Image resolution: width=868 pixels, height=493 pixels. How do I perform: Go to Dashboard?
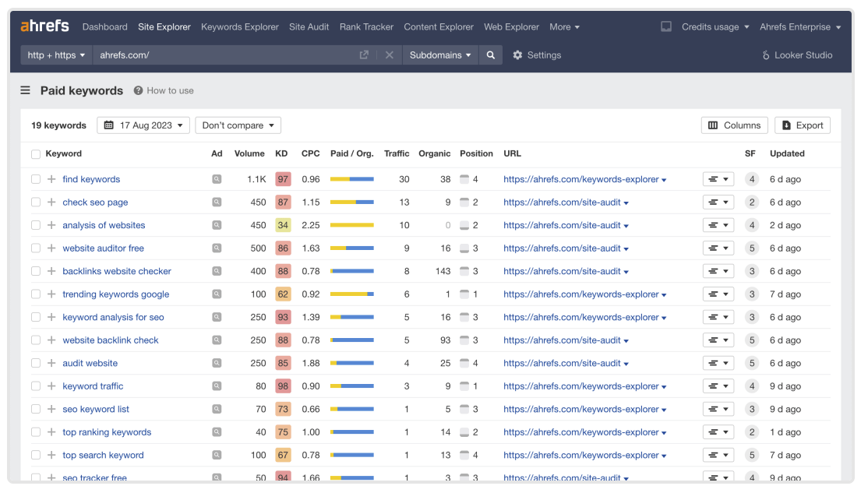pyautogui.click(x=104, y=26)
